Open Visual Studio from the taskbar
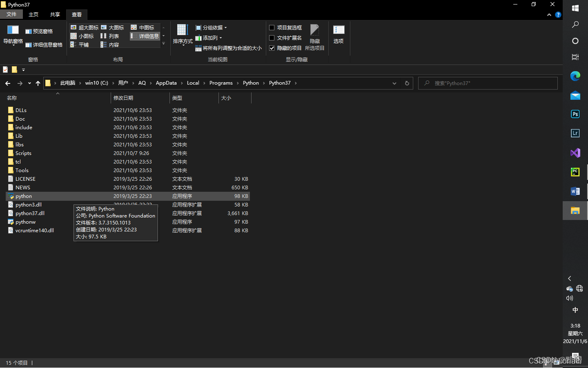Image resolution: width=588 pixels, height=368 pixels. point(575,153)
